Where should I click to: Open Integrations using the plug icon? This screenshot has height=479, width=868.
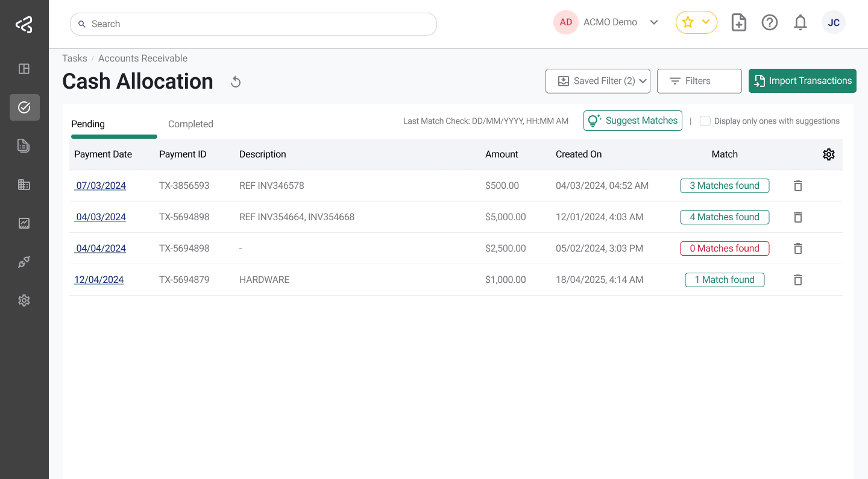[x=24, y=262]
